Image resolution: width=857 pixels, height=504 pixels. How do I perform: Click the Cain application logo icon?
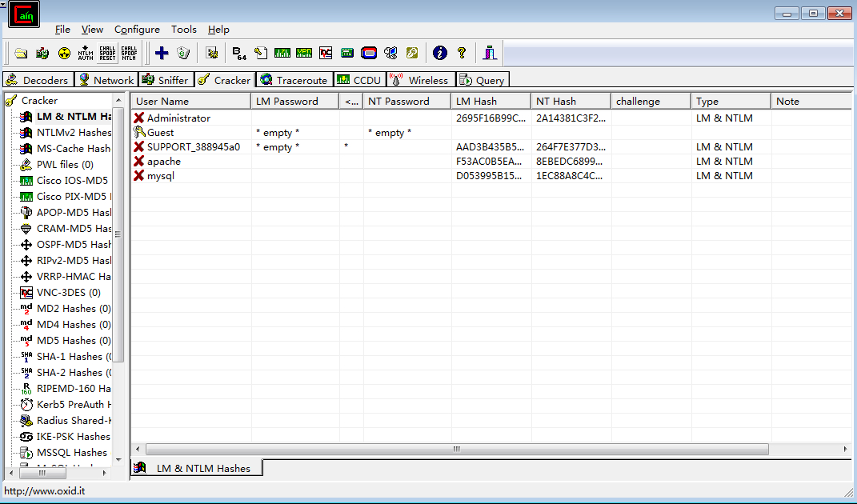click(24, 14)
